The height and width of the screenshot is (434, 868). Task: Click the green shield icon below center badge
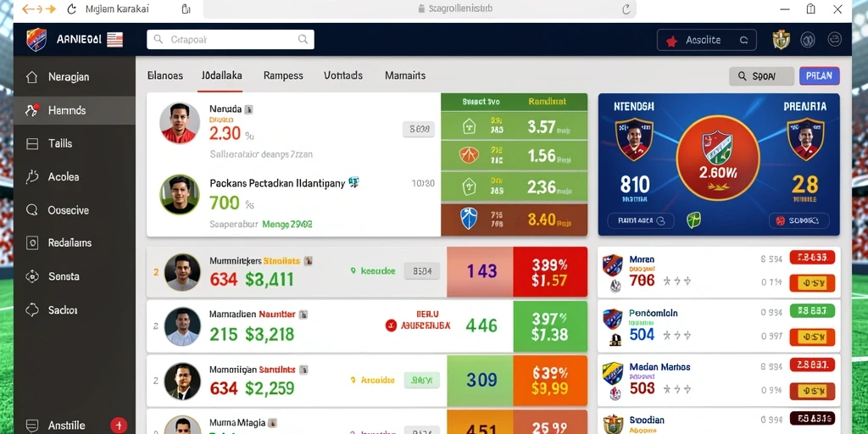693,220
